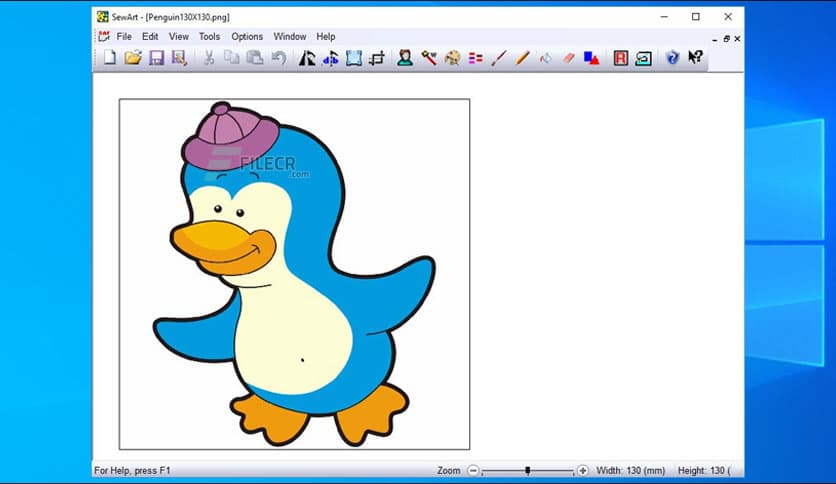836x484 pixels.
Task: Select the resize image tool
Action: 353,58
